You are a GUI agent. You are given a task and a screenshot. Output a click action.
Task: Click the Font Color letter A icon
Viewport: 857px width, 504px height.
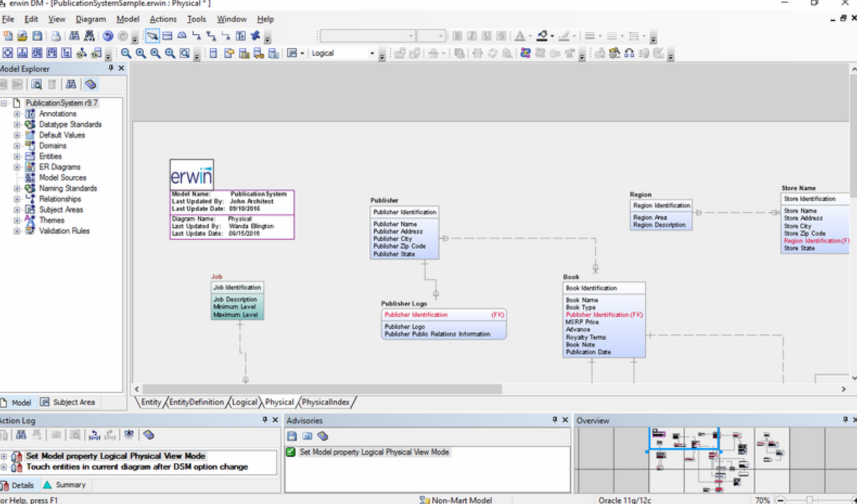click(520, 36)
